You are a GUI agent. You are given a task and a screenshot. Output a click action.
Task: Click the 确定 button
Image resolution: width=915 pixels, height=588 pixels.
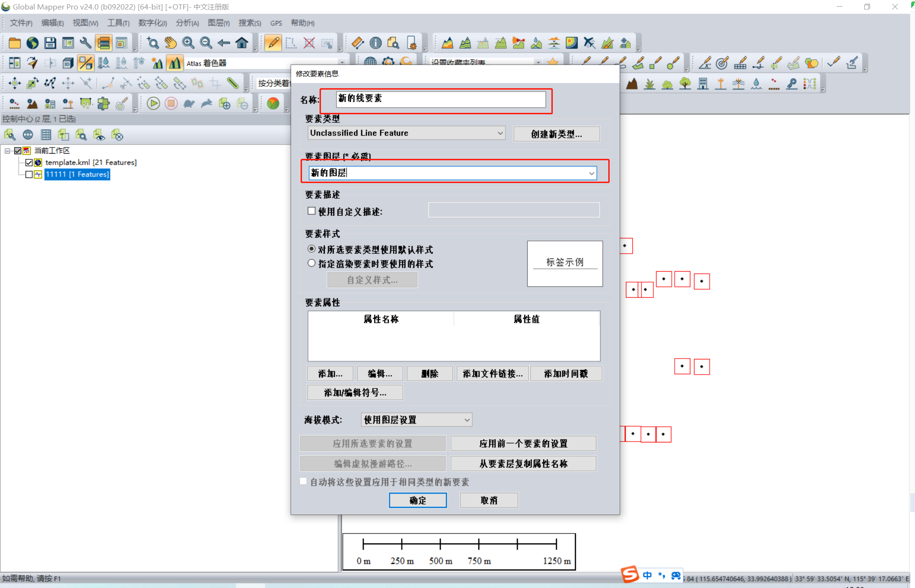pos(418,500)
